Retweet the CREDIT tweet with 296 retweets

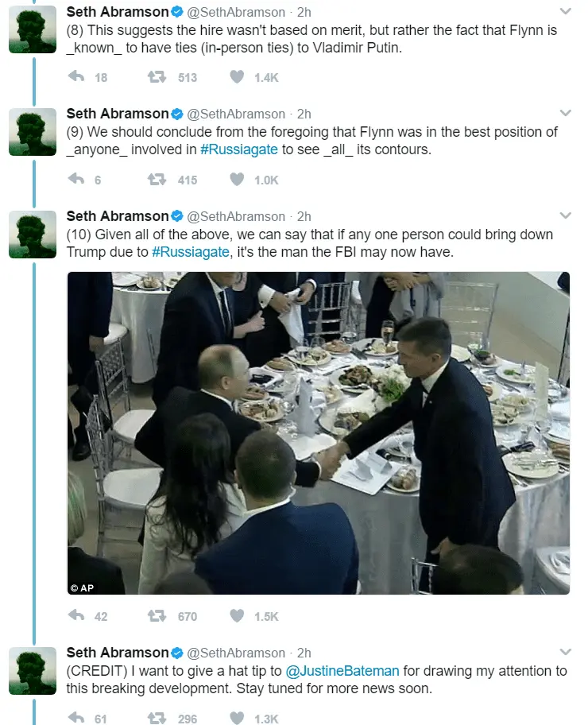coord(157,719)
